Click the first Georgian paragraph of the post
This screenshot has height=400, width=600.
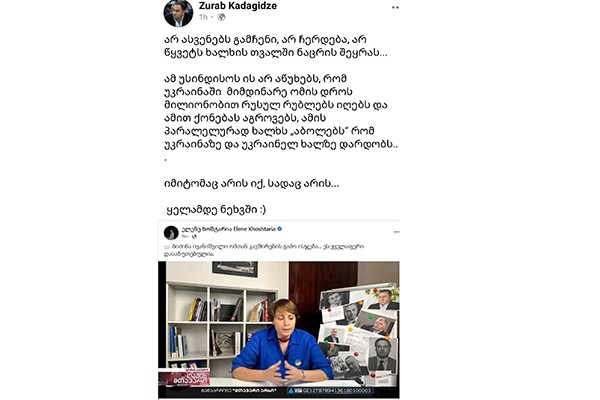(276, 46)
